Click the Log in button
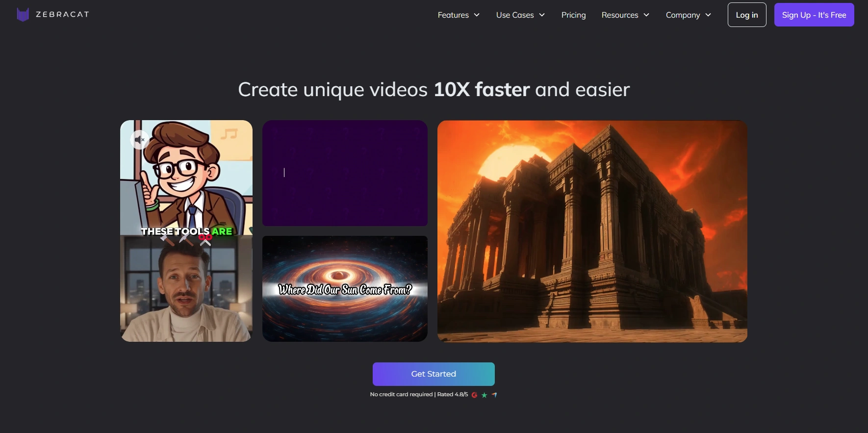 (747, 15)
